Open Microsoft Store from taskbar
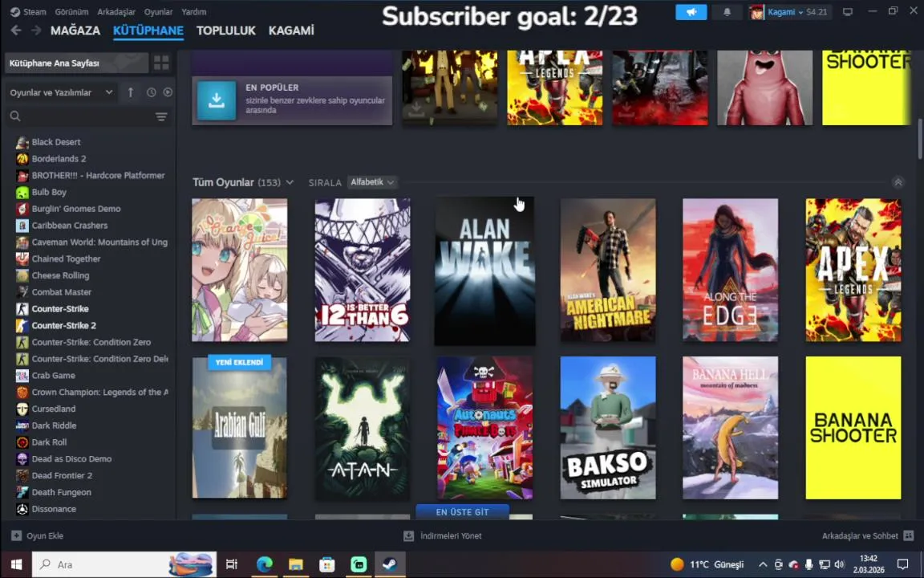The width and height of the screenshot is (924, 578). tap(327, 564)
